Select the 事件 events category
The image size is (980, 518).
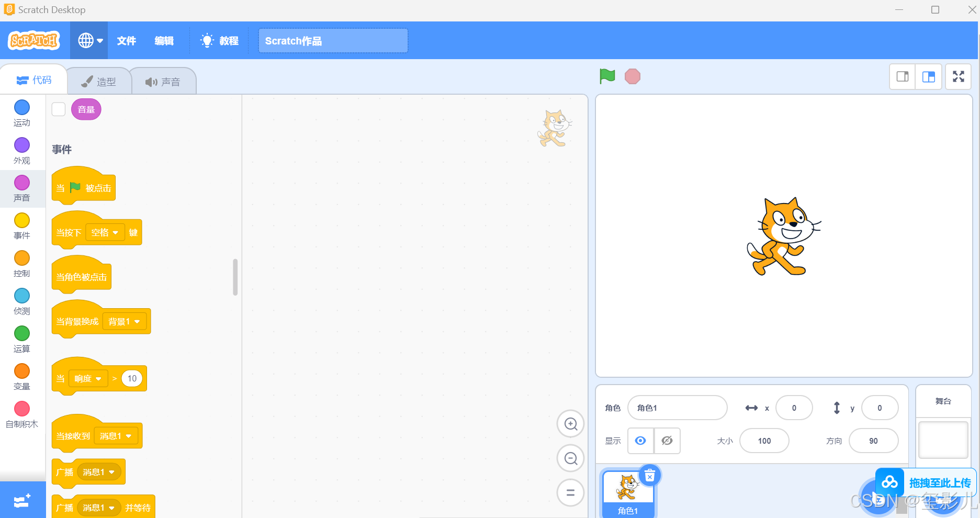click(x=22, y=227)
